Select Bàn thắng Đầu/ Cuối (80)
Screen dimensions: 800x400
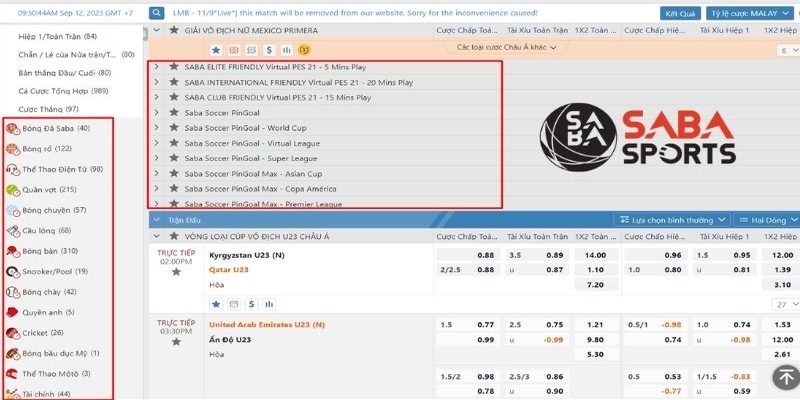coord(65,73)
